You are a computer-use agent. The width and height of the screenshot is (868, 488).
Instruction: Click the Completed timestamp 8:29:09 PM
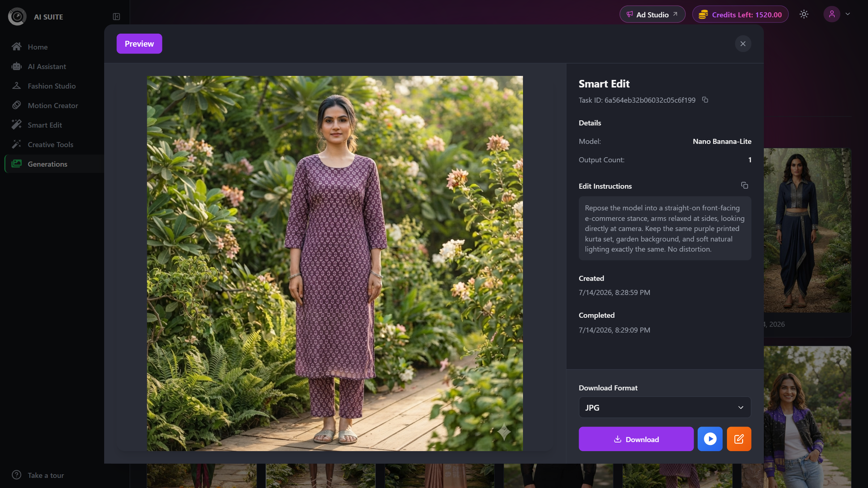tap(614, 330)
